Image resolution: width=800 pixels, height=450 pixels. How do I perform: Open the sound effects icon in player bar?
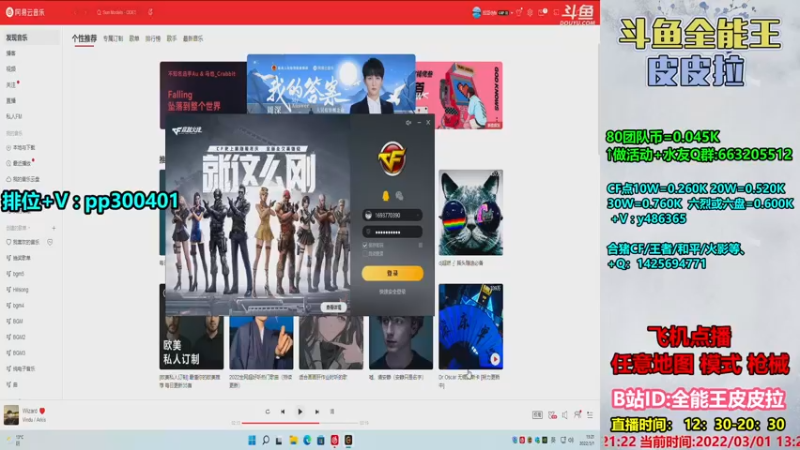(x=552, y=415)
